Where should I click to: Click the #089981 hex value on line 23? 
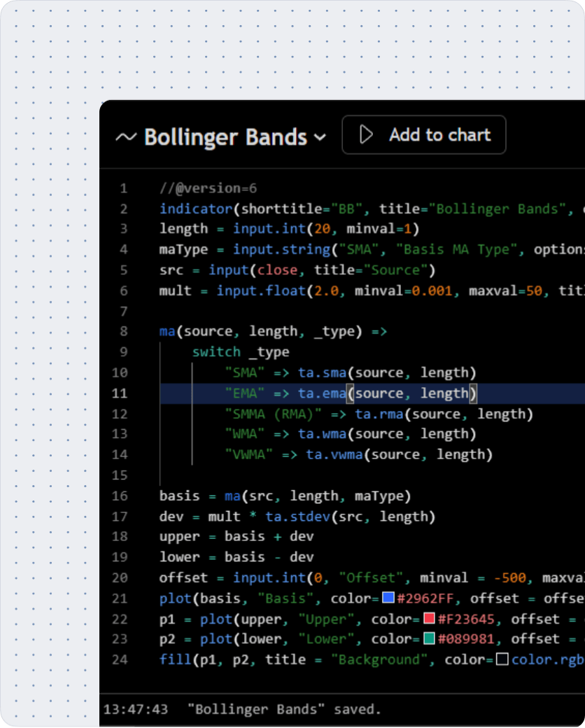point(465,639)
